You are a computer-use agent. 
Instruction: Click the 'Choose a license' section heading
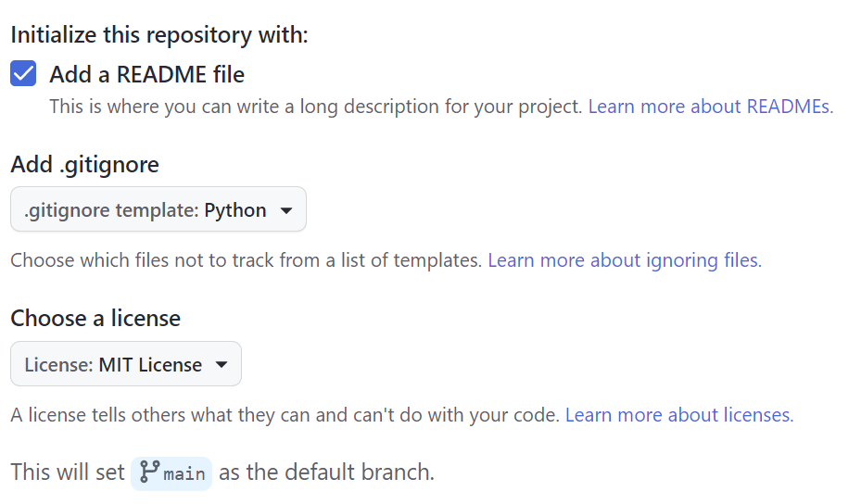[x=95, y=319]
